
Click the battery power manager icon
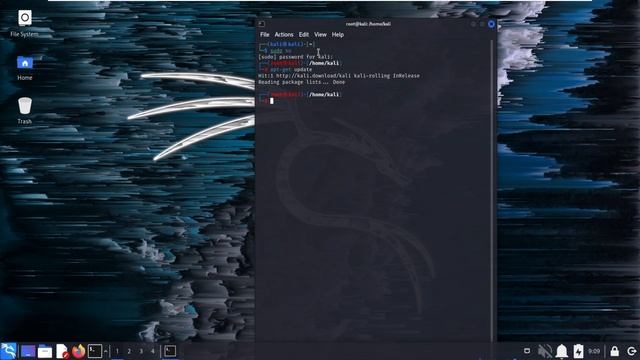[x=578, y=351]
